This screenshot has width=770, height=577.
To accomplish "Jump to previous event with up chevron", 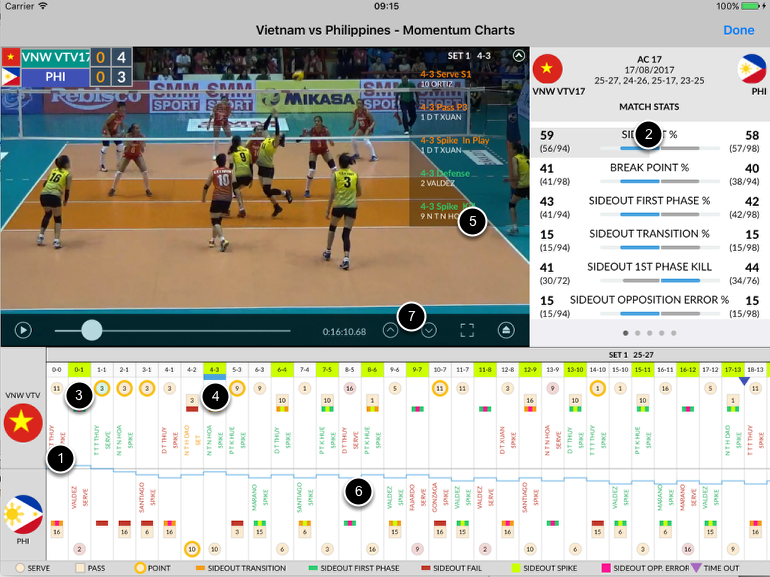I will [390, 329].
